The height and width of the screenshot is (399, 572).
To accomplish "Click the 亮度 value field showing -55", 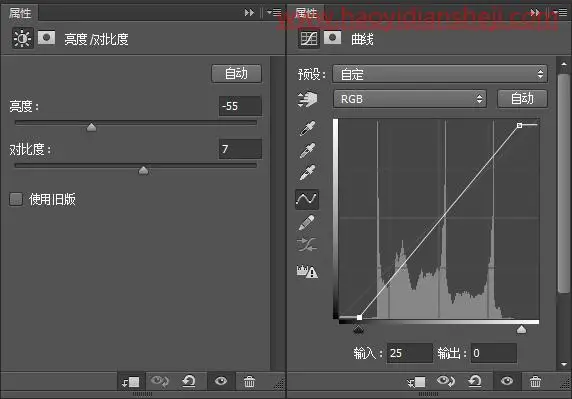I will click(240, 106).
